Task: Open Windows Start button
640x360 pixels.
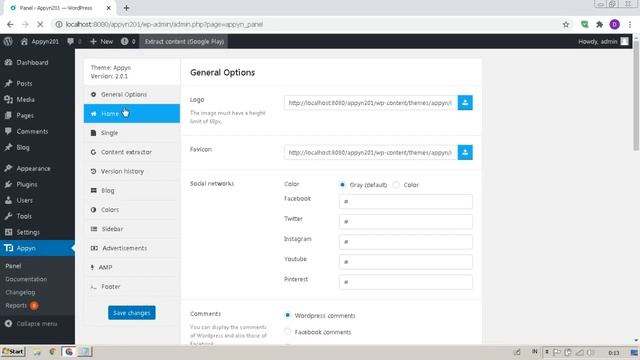Action: (13, 351)
